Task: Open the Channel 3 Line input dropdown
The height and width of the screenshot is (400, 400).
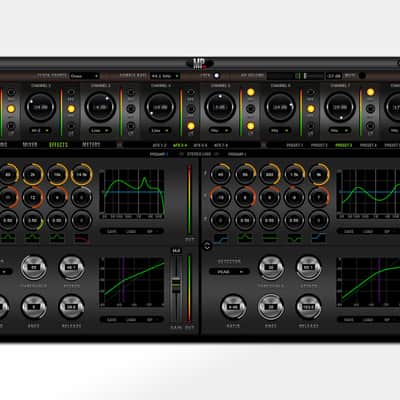Action: [100, 130]
